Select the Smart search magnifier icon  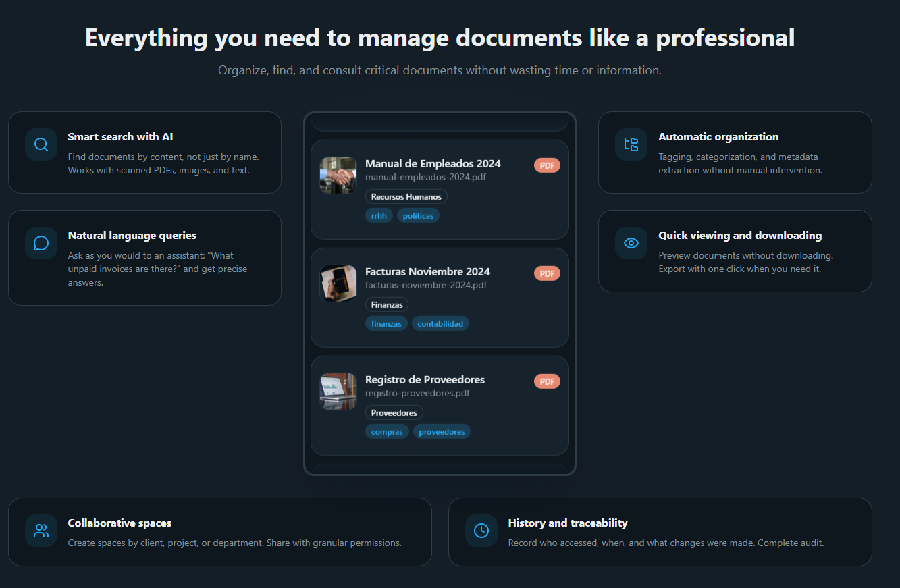tap(41, 144)
